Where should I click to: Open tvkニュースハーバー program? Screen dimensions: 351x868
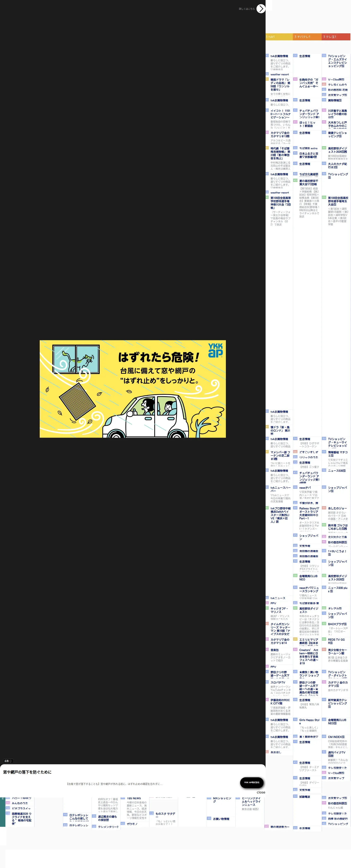tap(280, 489)
